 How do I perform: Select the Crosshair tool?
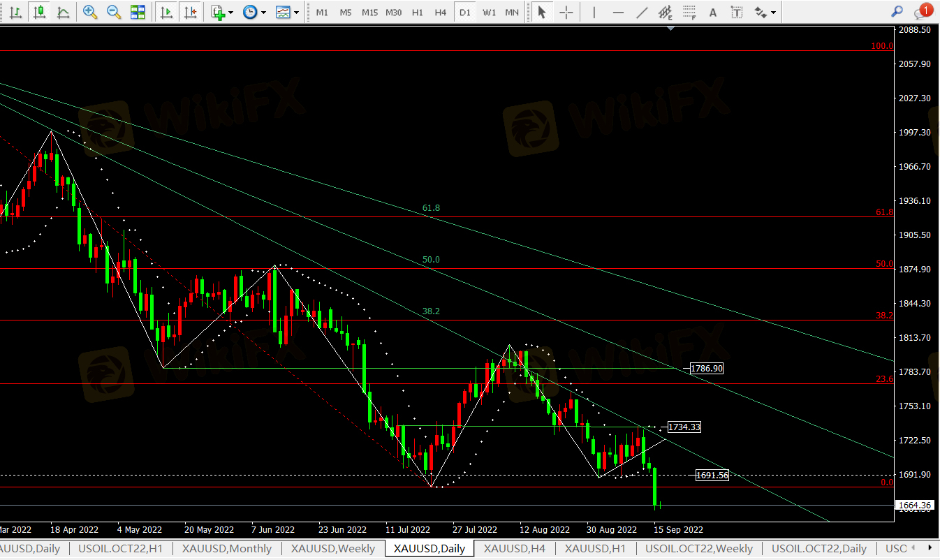566,12
